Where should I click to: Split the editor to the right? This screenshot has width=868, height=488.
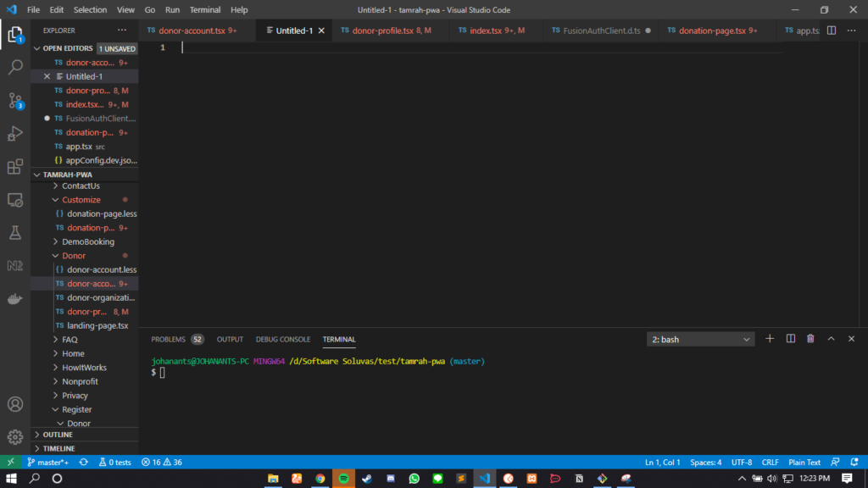point(832,30)
